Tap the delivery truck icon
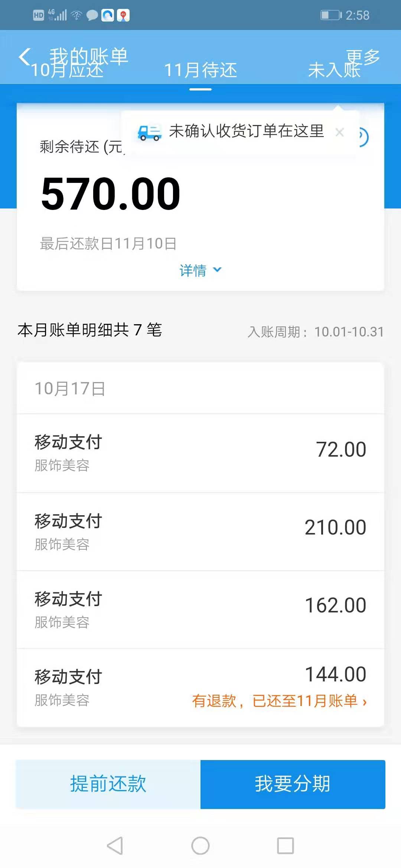Viewport: 401px width, 868px height. point(149,132)
